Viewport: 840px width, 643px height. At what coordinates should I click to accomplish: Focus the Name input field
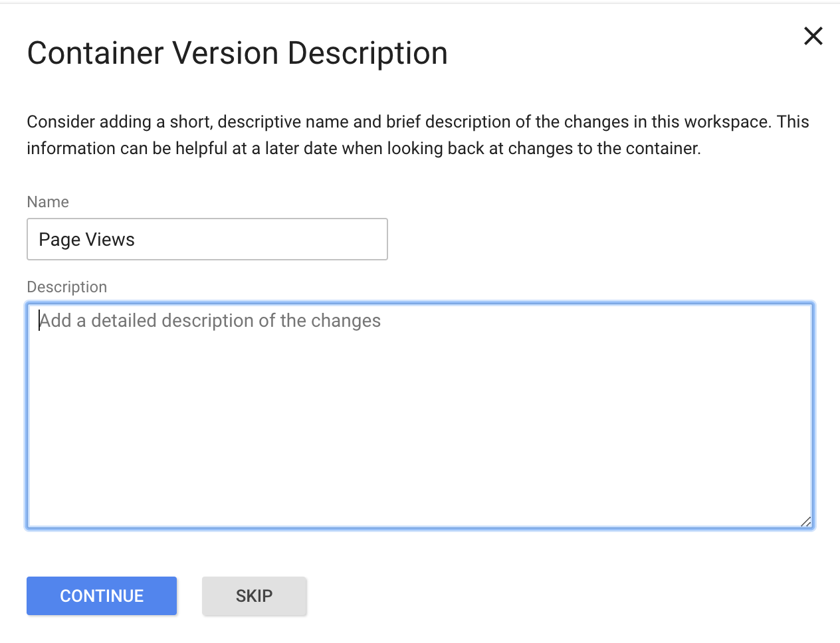pyautogui.click(x=207, y=239)
